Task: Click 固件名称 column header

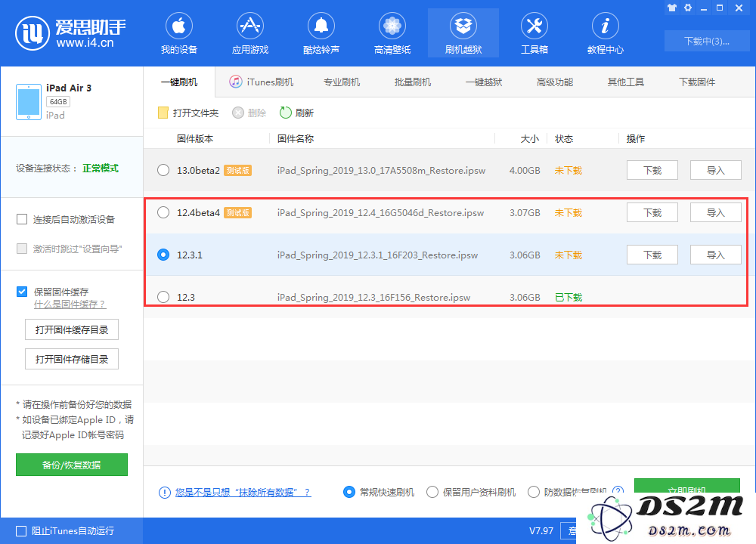Action: click(x=296, y=139)
